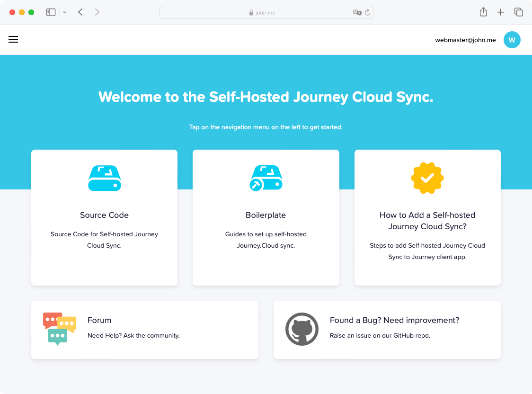Open the GitHub repo icon
Screen dimensions: 532x394
(x=302, y=329)
